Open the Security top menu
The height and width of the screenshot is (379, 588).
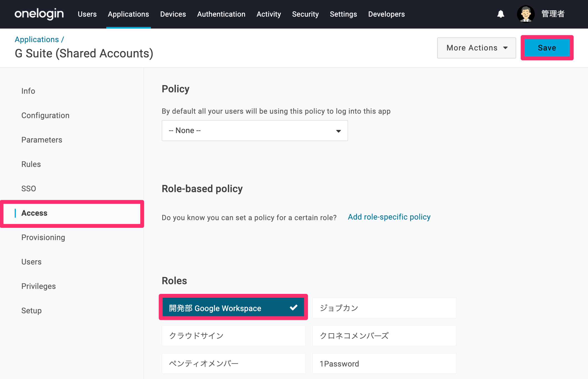(x=305, y=14)
